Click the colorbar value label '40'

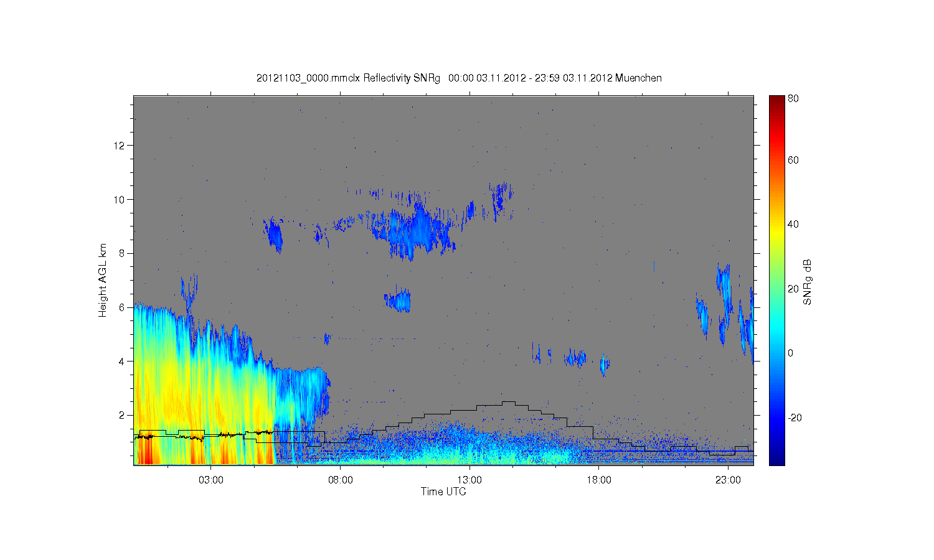pos(793,225)
